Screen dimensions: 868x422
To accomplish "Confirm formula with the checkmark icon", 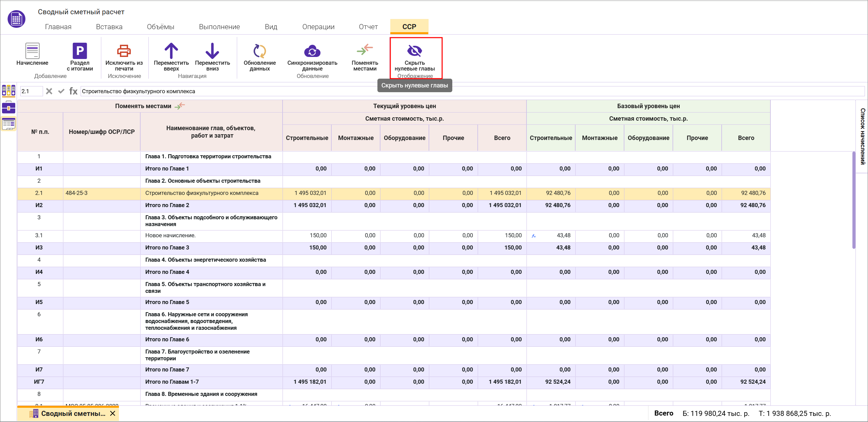I will [61, 91].
